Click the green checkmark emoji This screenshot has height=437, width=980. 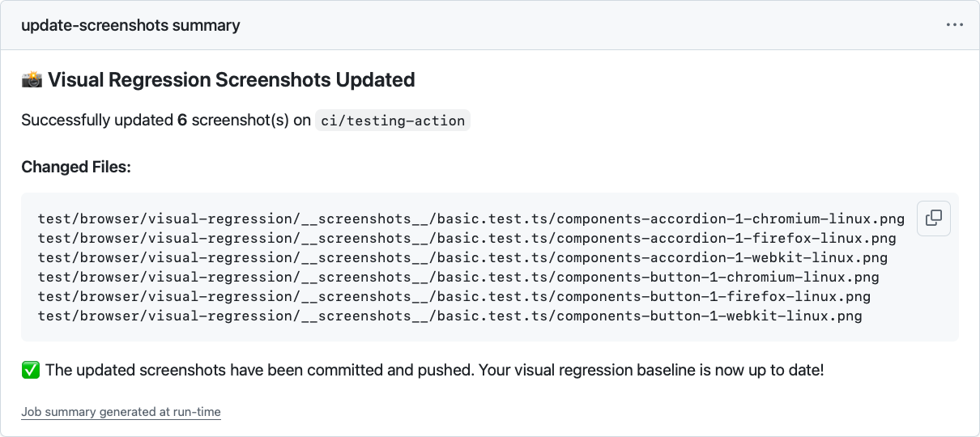point(30,371)
